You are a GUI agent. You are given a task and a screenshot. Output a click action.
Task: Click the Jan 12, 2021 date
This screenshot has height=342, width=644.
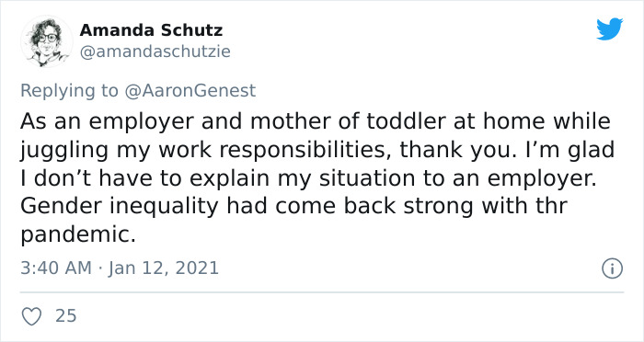[x=164, y=268]
